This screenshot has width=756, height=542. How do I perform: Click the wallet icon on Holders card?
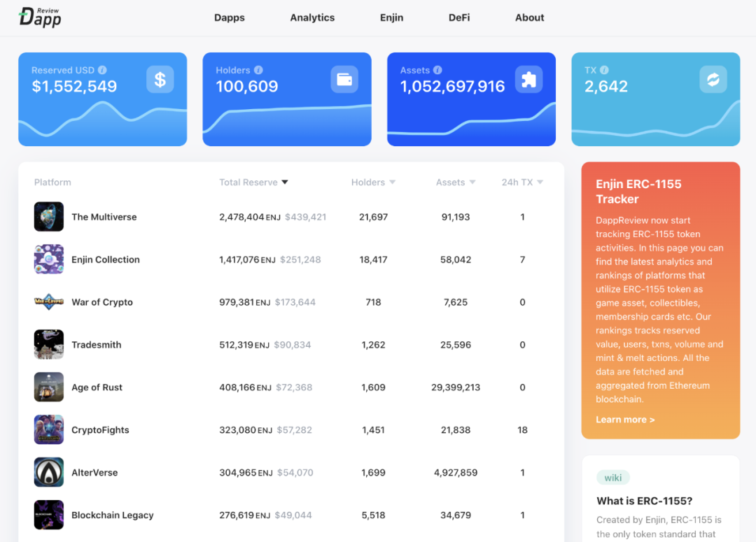[x=344, y=80]
